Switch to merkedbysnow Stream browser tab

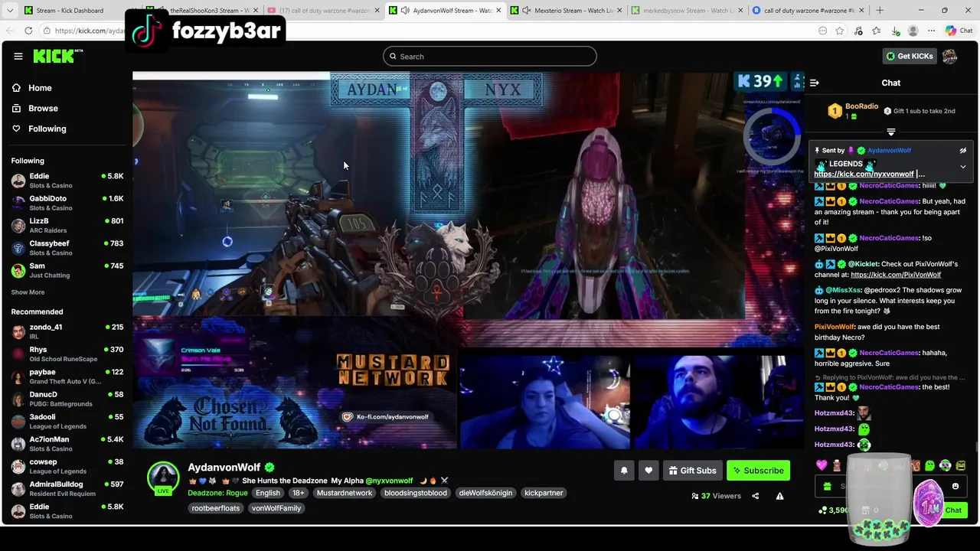point(687,10)
